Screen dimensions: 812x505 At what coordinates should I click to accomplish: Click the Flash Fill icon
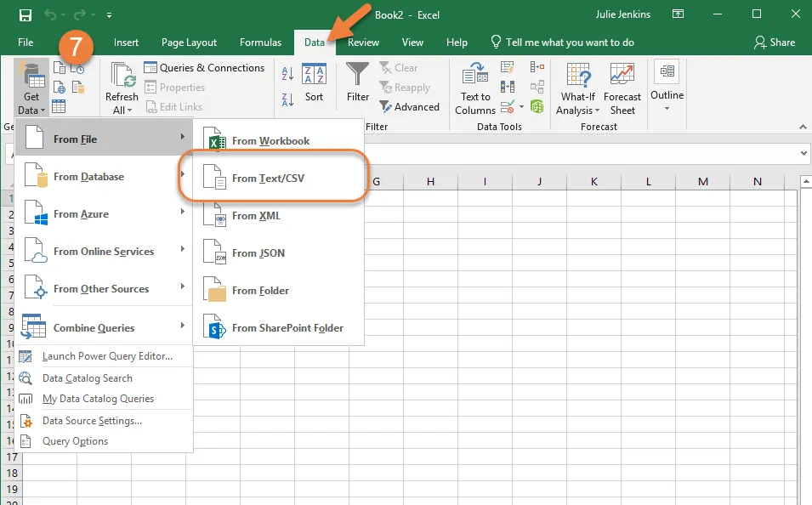pos(508,67)
